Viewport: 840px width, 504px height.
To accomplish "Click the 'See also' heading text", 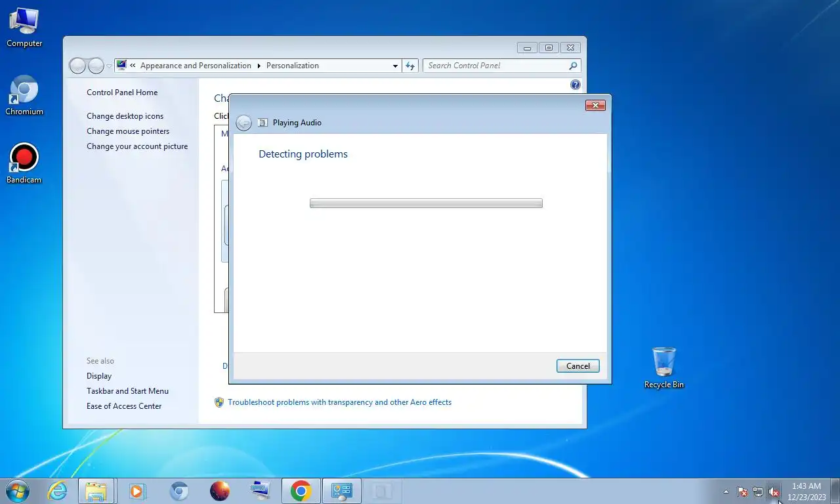I will tap(100, 361).
